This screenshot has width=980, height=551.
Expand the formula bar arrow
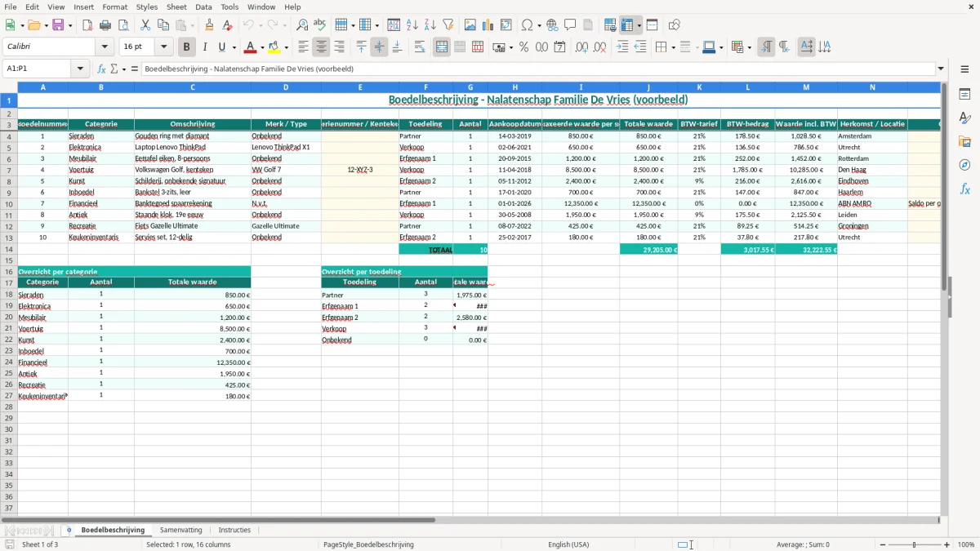click(x=941, y=69)
